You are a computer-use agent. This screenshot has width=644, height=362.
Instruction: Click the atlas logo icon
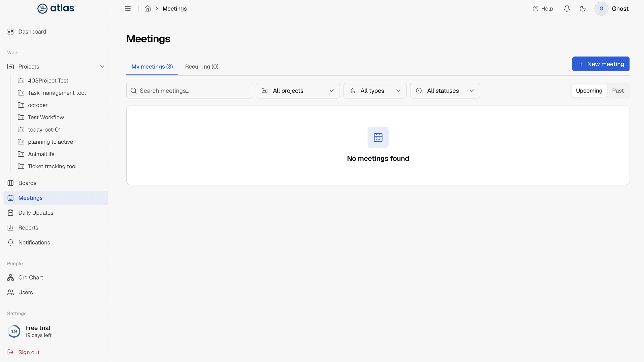tap(42, 8)
